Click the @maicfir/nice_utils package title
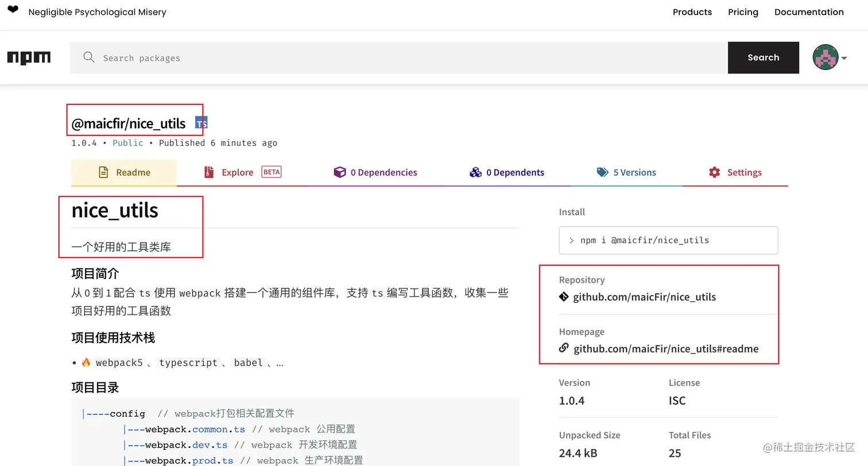The width and height of the screenshot is (868, 466). click(129, 123)
